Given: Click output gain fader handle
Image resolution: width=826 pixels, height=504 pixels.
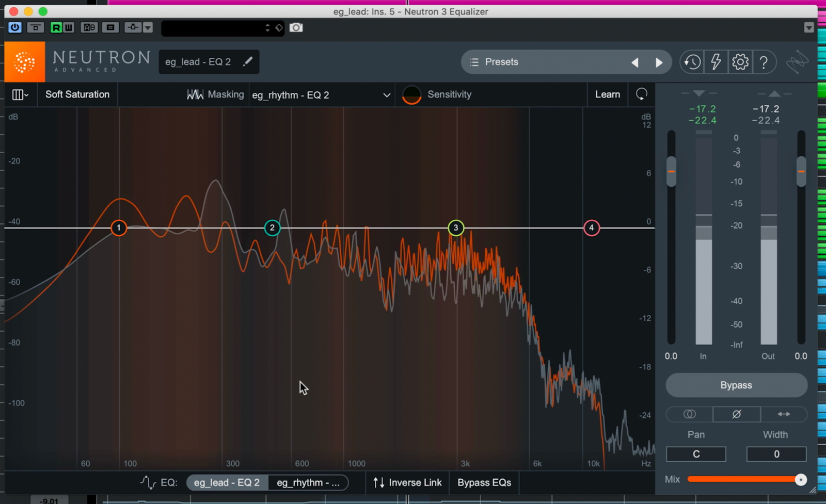Looking at the screenshot, I should [801, 171].
